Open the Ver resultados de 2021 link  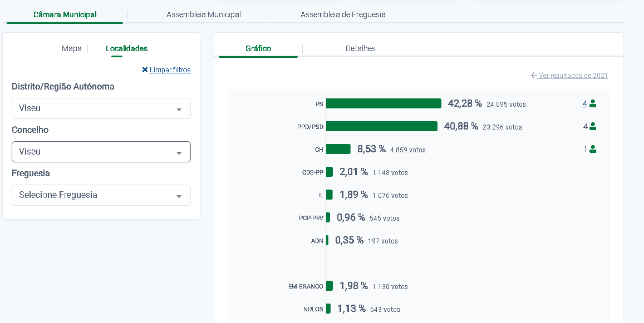click(x=573, y=76)
